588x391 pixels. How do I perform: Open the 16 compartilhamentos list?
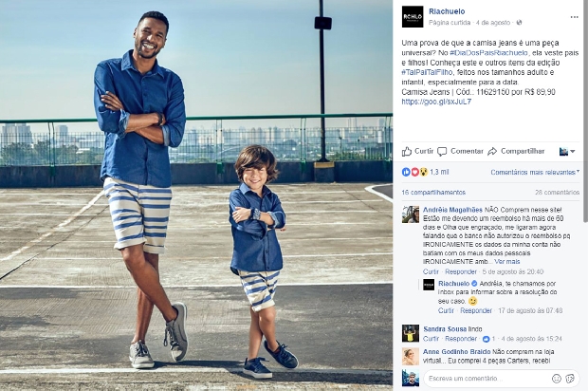(x=433, y=192)
